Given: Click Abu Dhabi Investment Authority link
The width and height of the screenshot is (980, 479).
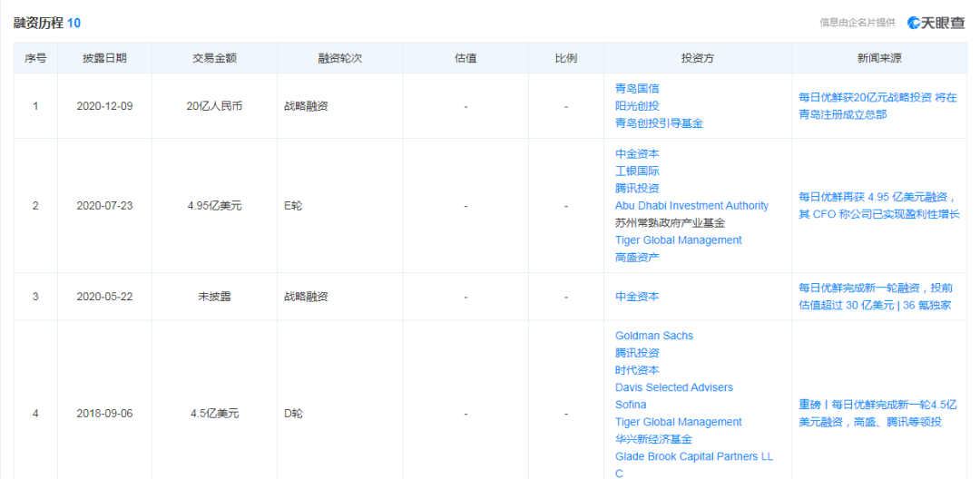Looking at the screenshot, I should click(x=691, y=206).
